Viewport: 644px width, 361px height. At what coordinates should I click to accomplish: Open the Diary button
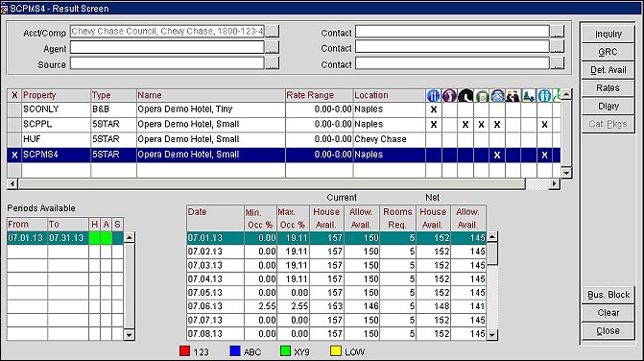tap(608, 107)
